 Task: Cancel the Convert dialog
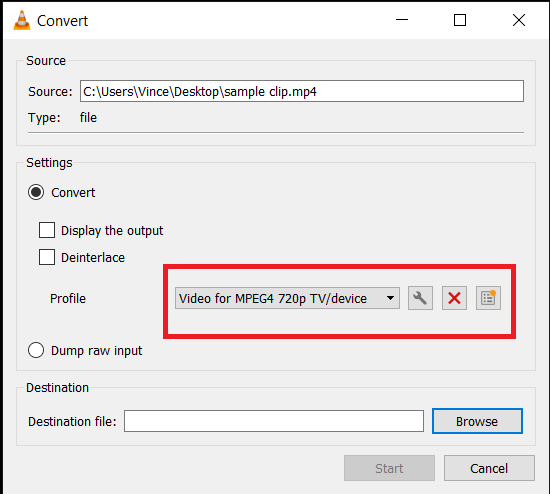pos(489,468)
